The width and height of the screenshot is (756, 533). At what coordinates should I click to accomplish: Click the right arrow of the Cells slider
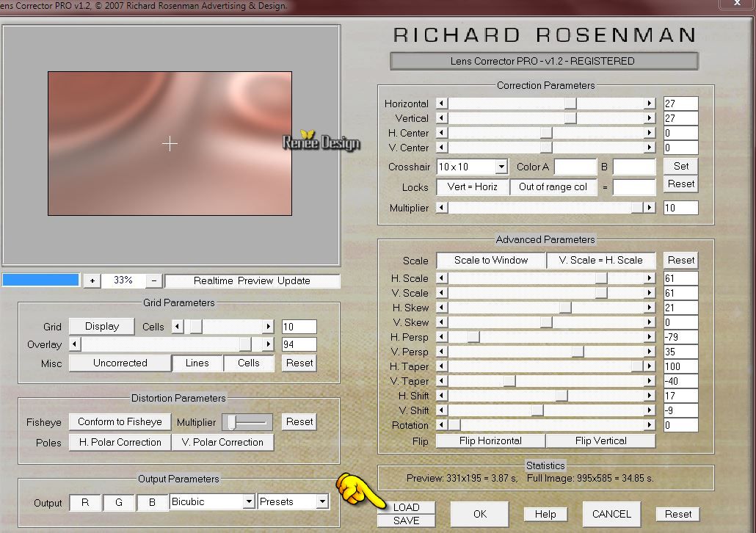point(269,327)
